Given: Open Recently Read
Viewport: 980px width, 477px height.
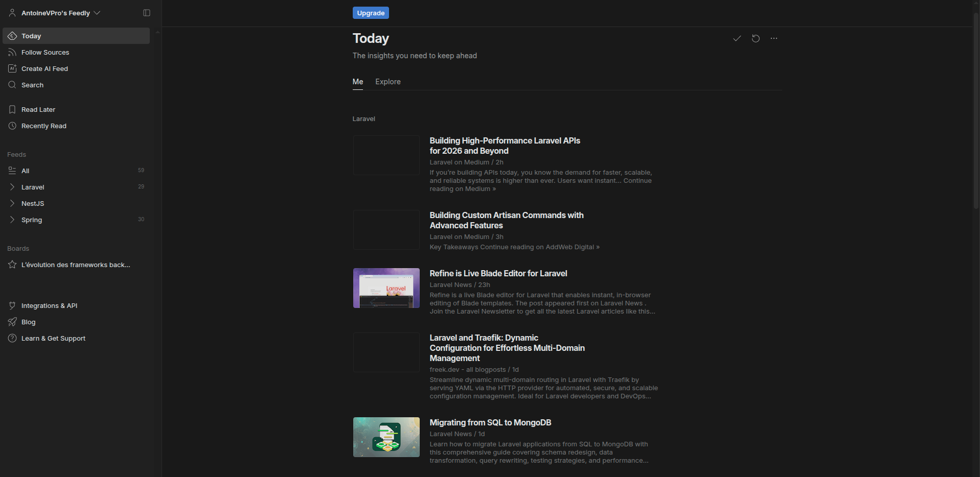Looking at the screenshot, I should (44, 126).
